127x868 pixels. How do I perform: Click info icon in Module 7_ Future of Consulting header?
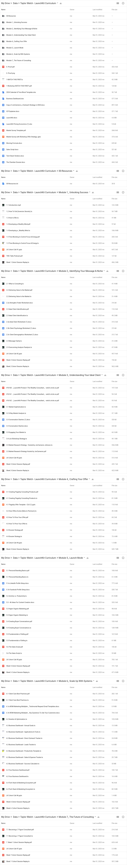coord(123,817)
